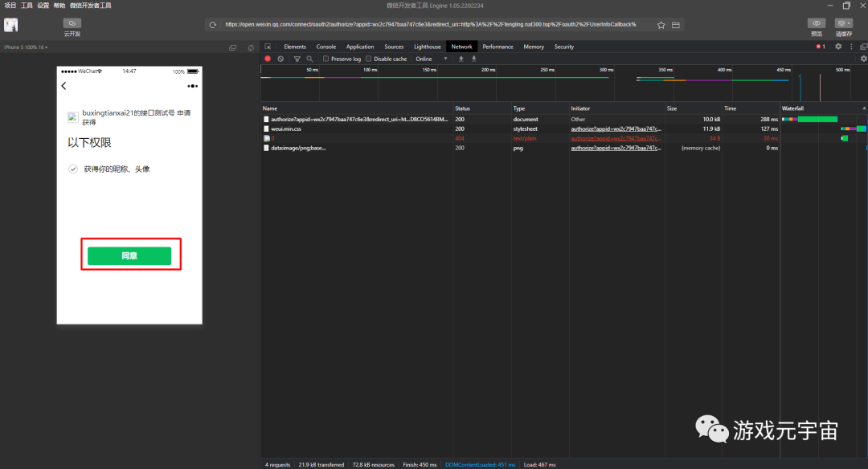The width and height of the screenshot is (868, 469).
Task: Sort by the Name column header
Action: tap(357, 108)
